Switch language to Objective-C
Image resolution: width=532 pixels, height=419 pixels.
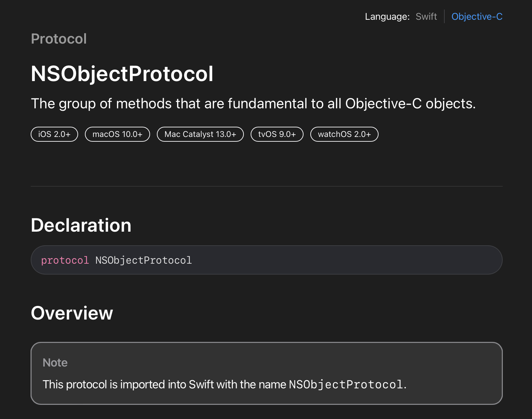[x=477, y=16]
